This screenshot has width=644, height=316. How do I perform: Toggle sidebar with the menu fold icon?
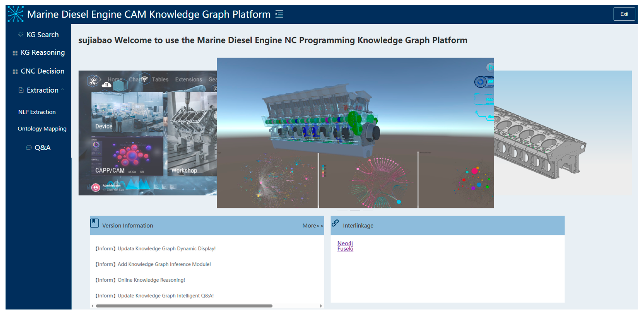279,14
